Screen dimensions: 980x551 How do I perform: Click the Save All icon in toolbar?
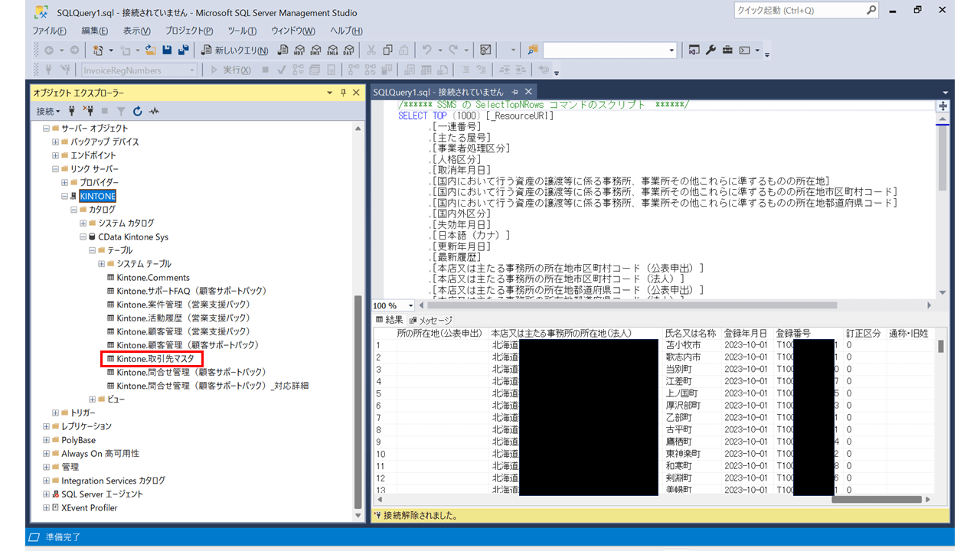click(x=183, y=51)
